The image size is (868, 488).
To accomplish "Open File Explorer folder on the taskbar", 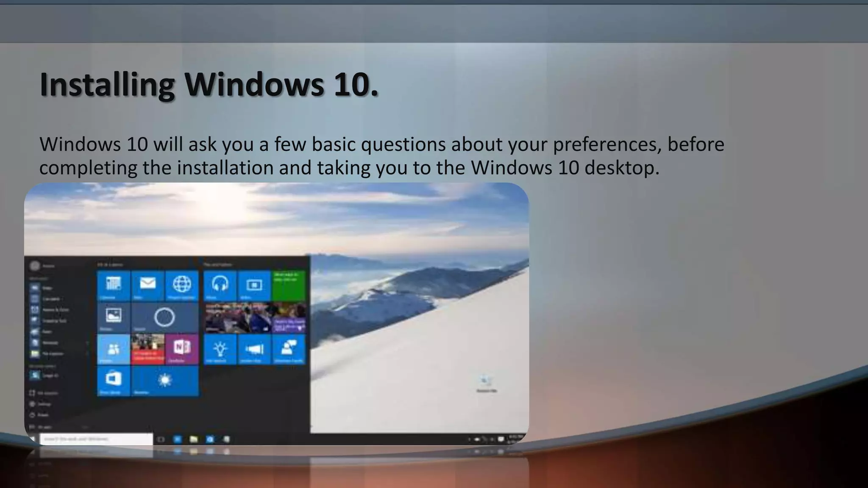I will tap(194, 439).
